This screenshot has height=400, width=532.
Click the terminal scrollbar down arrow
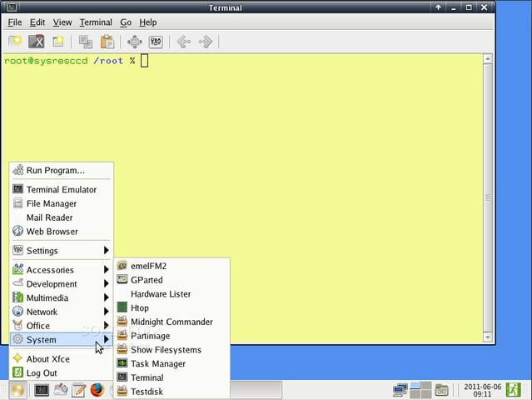[x=488, y=337]
